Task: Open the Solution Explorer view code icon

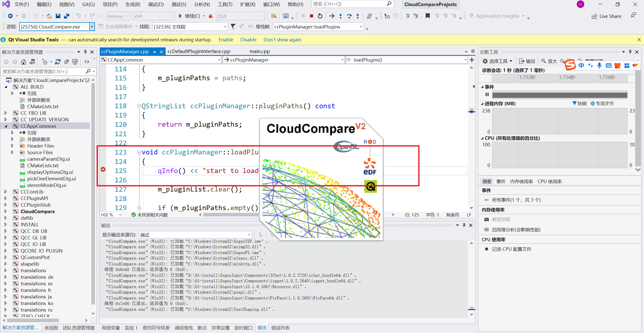Action: (87, 62)
